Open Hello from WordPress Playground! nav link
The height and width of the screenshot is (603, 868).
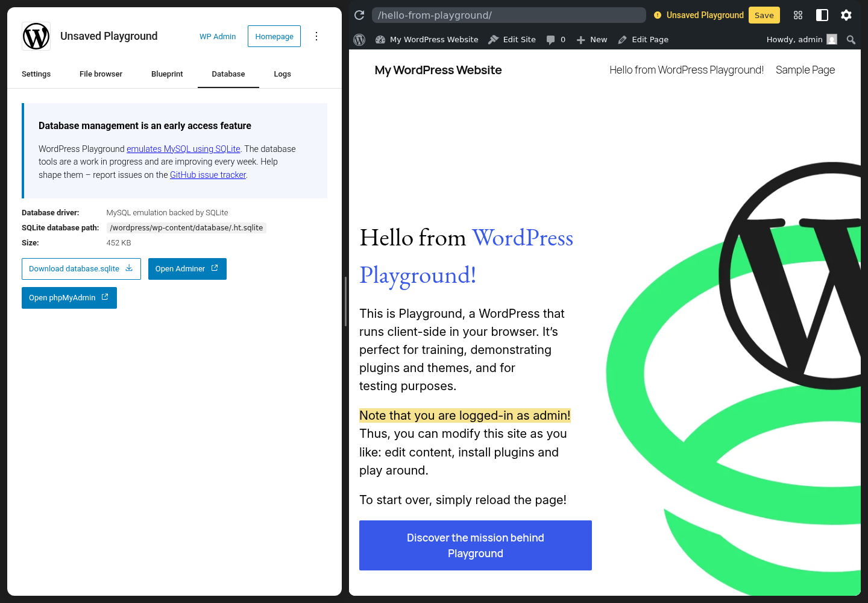(687, 70)
